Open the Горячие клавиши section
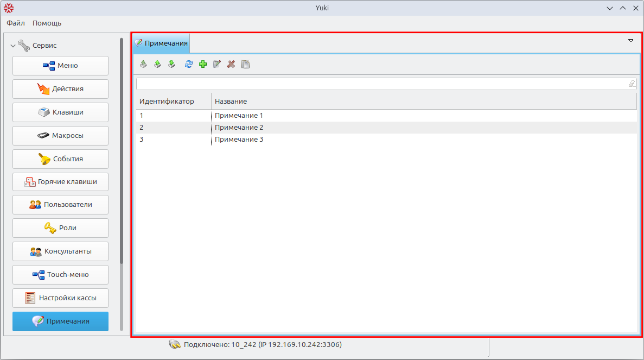The height and width of the screenshot is (360, 644). (x=60, y=182)
